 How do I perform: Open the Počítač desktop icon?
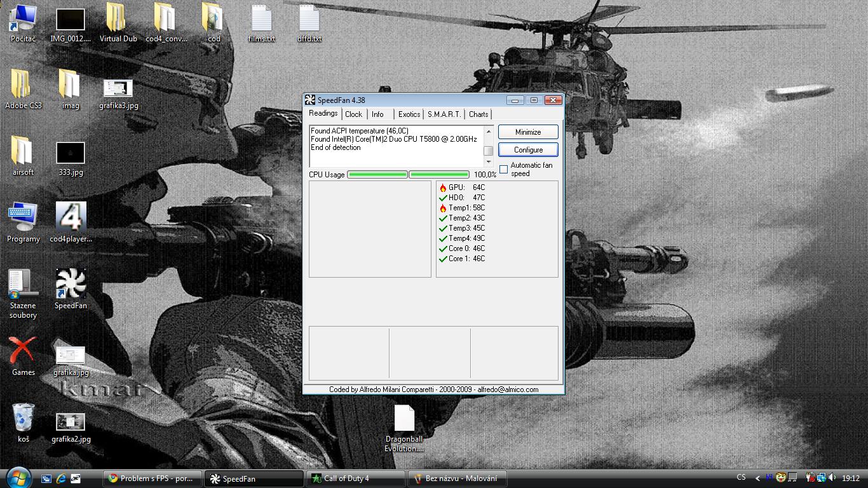click(24, 23)
